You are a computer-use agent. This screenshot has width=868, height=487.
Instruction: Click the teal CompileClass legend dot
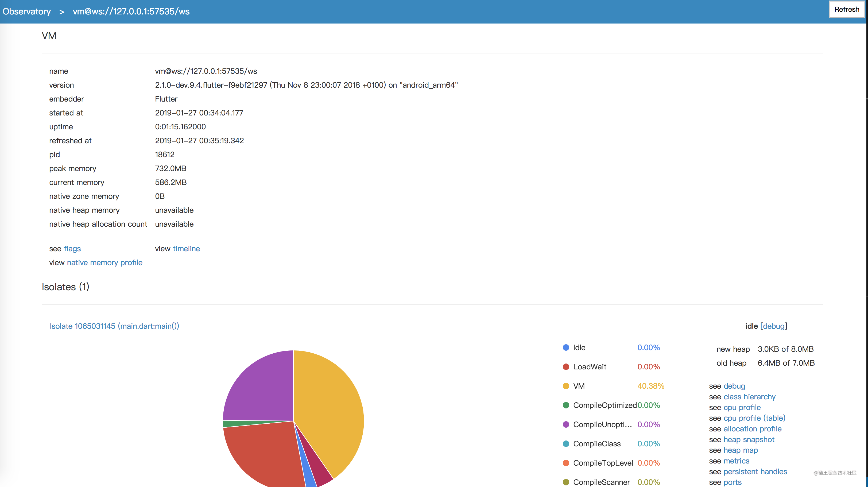point(566,443)
